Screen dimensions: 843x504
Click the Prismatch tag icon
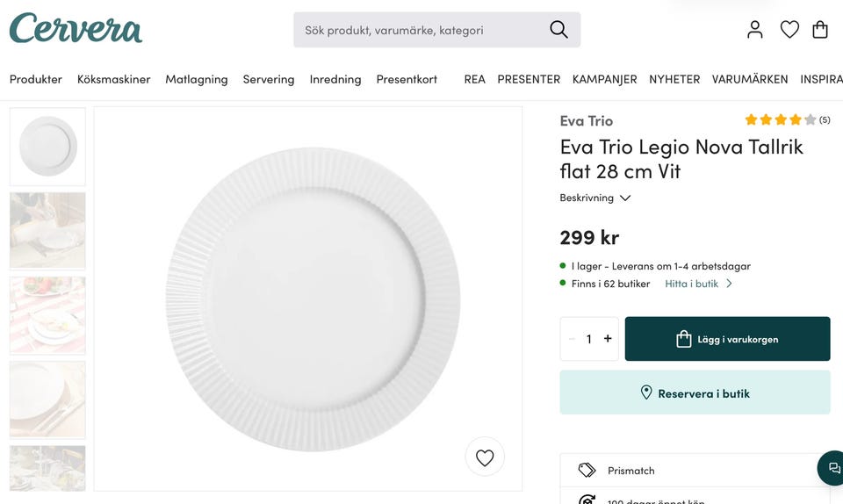pos(587,471)
